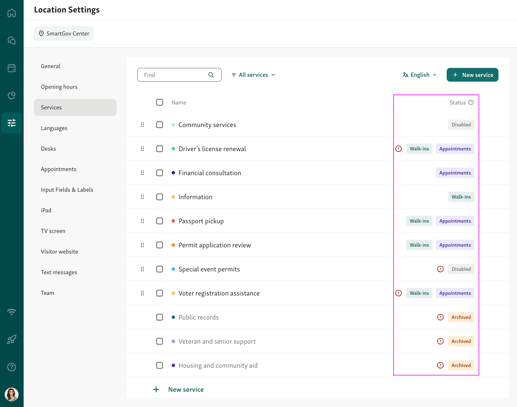Check the Financial consultation checkbox
This screenshot has height=407, width=517.
pos(160,173)
